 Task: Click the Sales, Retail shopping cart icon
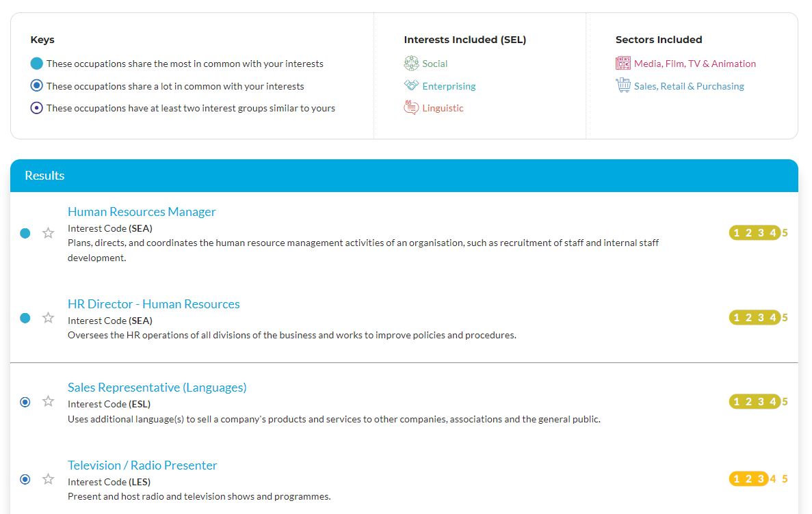click(623, 85)
